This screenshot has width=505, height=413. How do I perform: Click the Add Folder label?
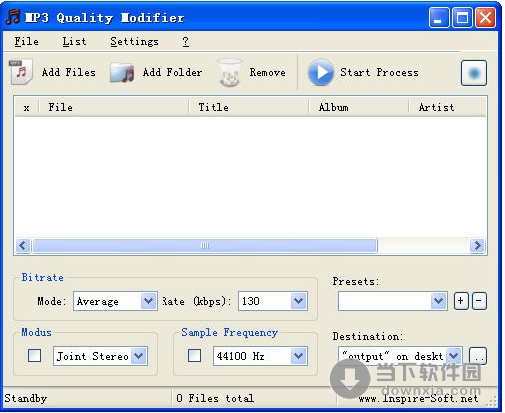172,72
